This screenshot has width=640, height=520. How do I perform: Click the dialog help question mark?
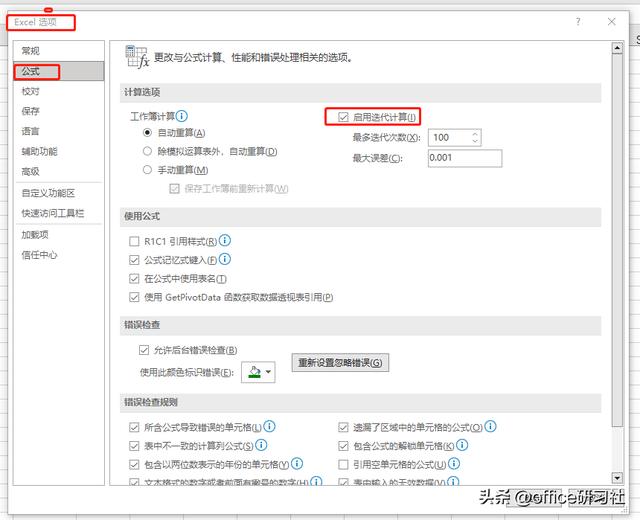tap(578, 22)
